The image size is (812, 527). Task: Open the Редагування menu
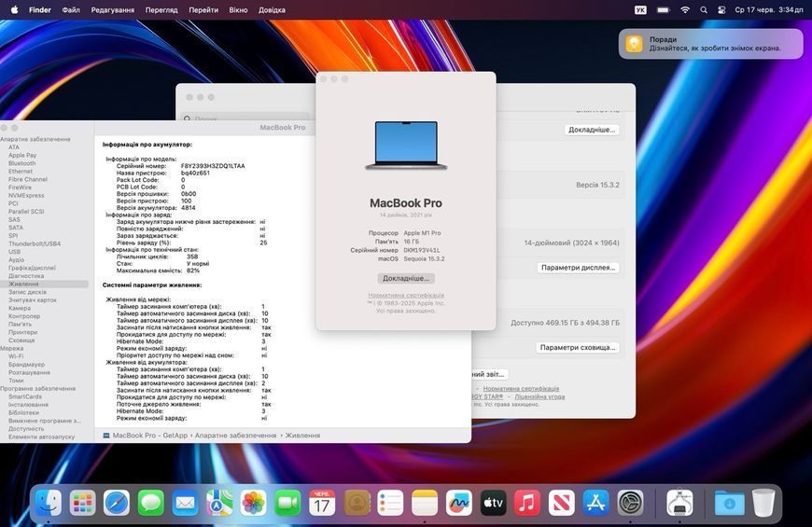click(112, 9)
